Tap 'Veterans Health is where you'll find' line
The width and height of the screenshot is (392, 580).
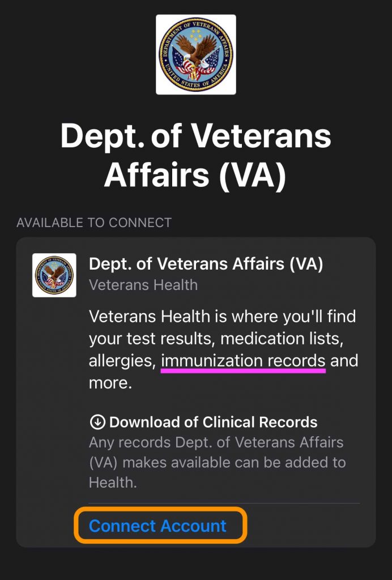click(x=222, y=315)
